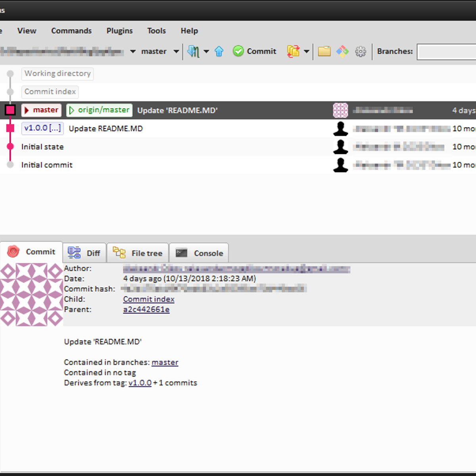Expand the repository path dropdown arrow

pos(133,52)
